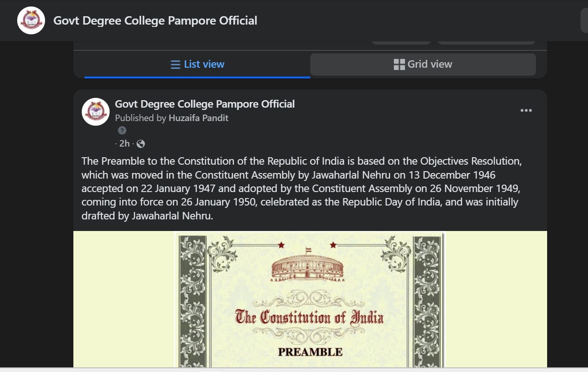Open the college page logo in header

coord(31,20)
